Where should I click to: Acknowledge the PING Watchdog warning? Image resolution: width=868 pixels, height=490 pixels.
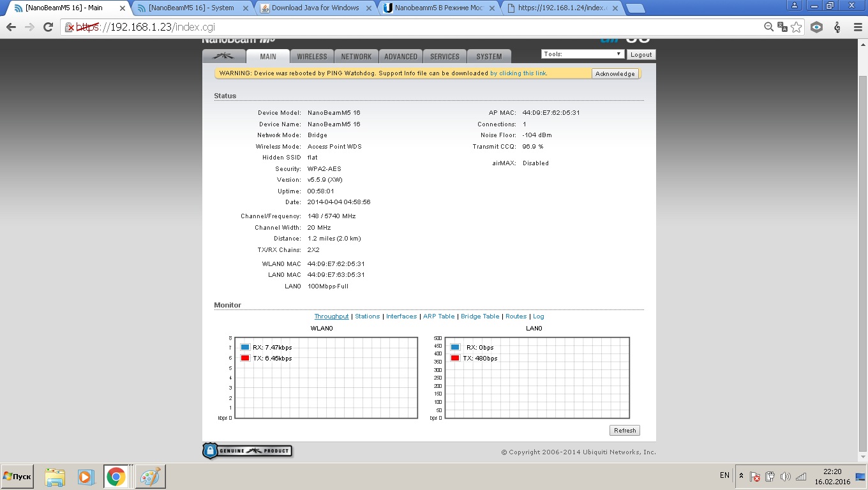pyautogui.click(x=615, y=73)
